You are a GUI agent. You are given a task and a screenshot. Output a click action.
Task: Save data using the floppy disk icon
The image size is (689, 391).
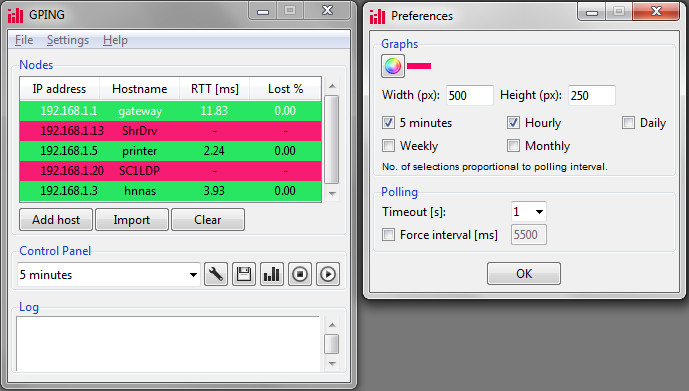tap(244, 274)
